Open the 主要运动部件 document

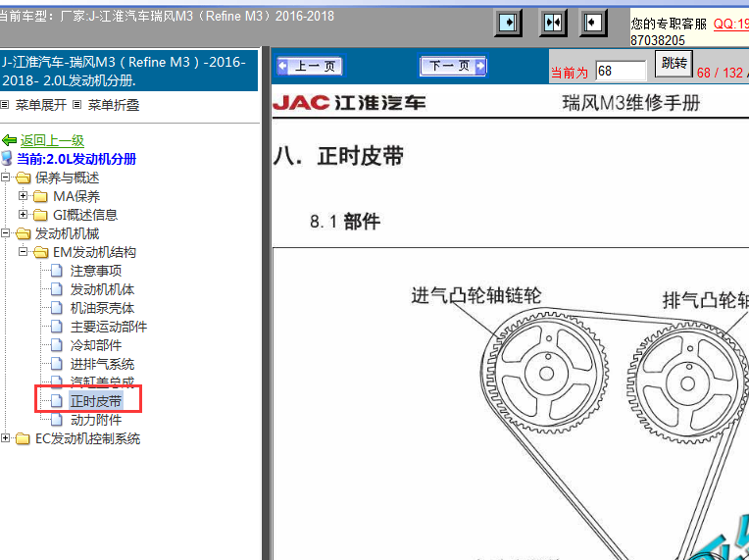(109, 327)
